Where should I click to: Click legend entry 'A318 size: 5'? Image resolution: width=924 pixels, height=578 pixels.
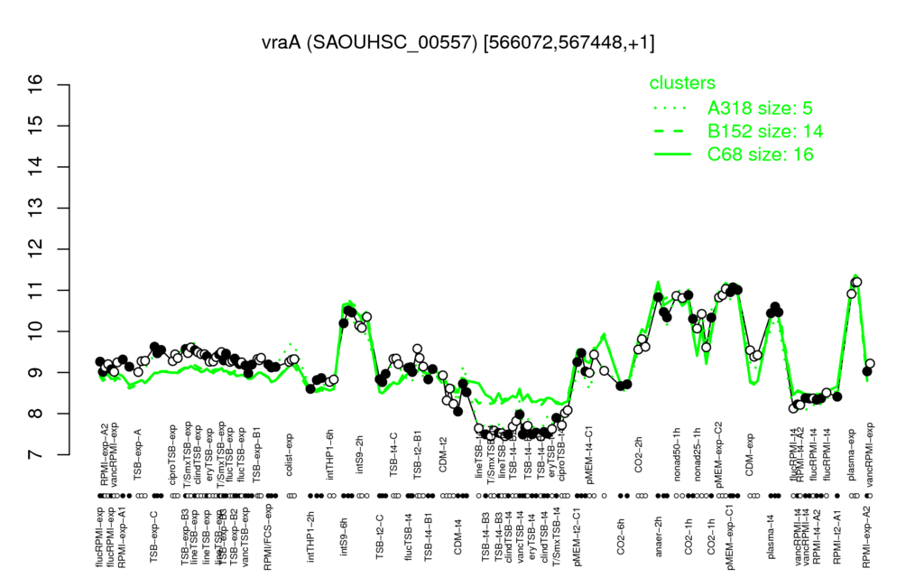(x=760, y=108)
